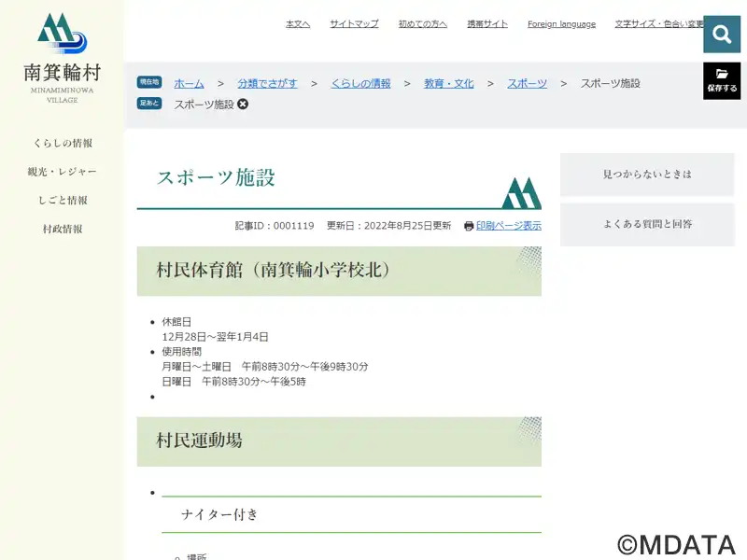The image size is (747, 560).
Task: Open 村政情報 sidebar menu item
Action: pos(63,229)
